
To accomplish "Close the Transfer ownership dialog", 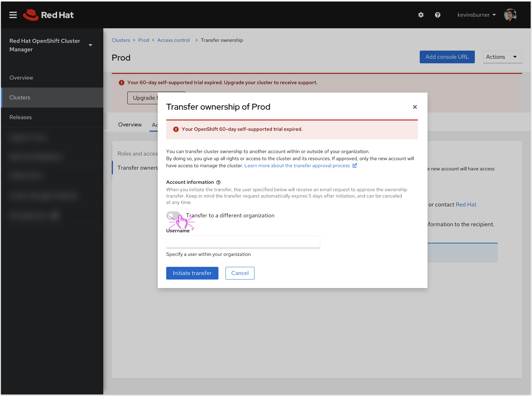I will click(415, 107).
